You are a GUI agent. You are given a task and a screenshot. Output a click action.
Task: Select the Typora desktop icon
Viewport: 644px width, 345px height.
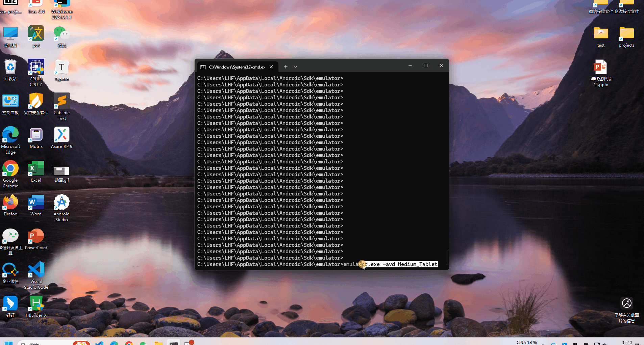click(x=61, y=68)
